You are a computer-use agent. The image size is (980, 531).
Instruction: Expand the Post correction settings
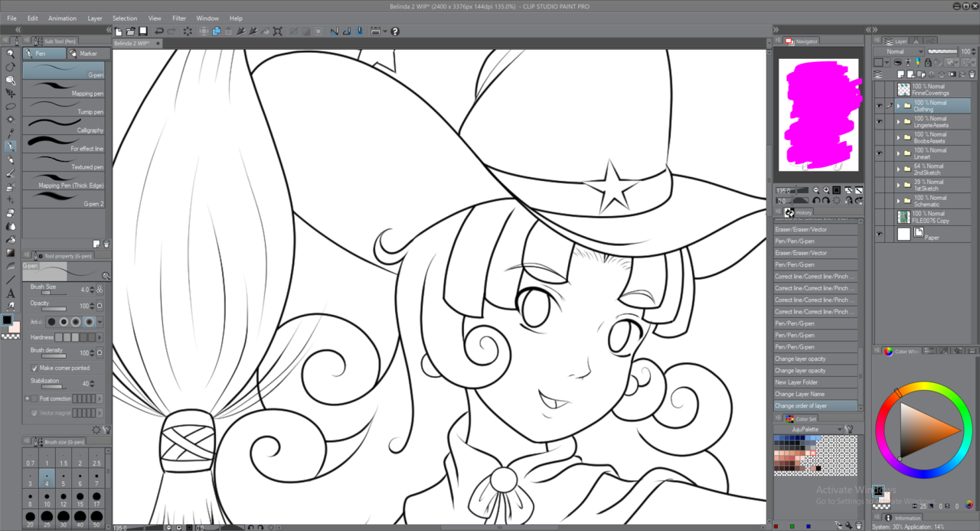click(28, 398)
